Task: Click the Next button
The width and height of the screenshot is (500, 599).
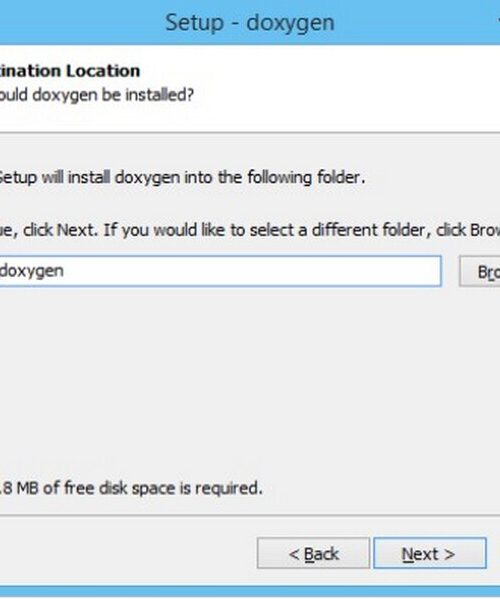Action: point(430,553)
